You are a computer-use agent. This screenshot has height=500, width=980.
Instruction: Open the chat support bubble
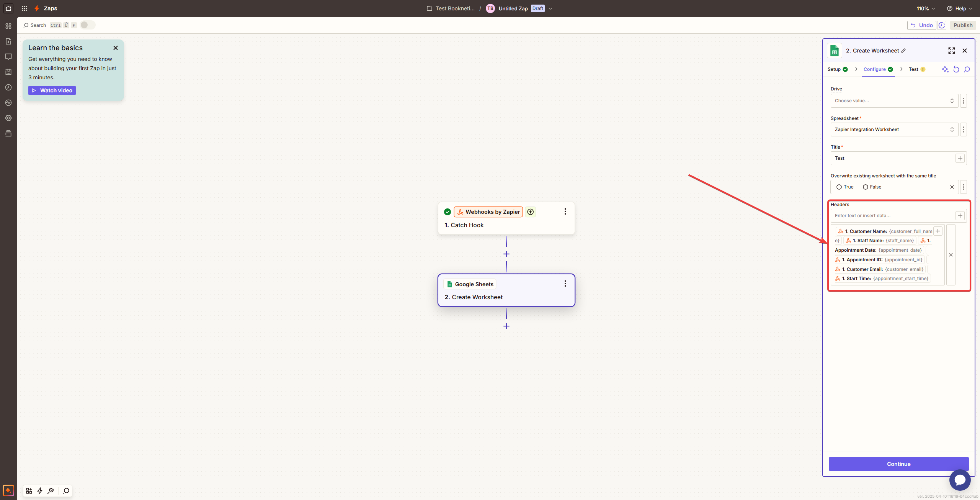[x=960, y=480]
